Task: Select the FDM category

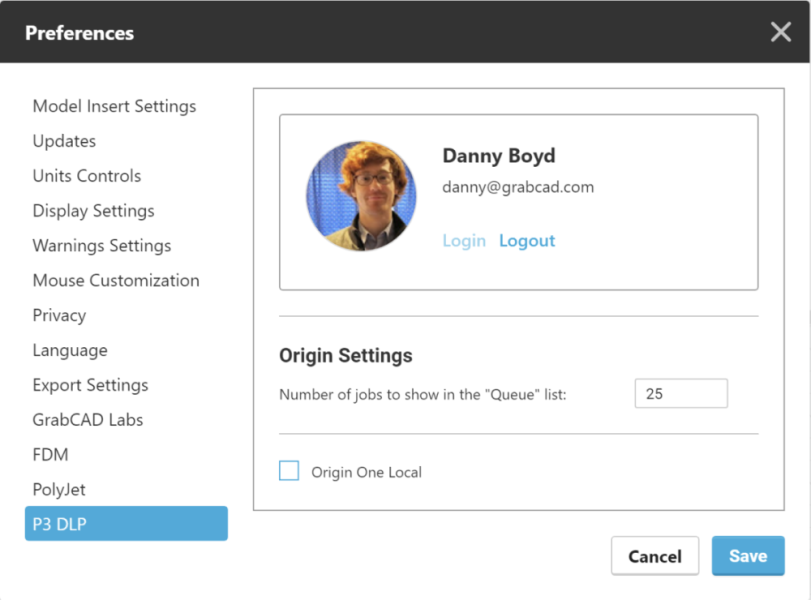Action: 51,455
